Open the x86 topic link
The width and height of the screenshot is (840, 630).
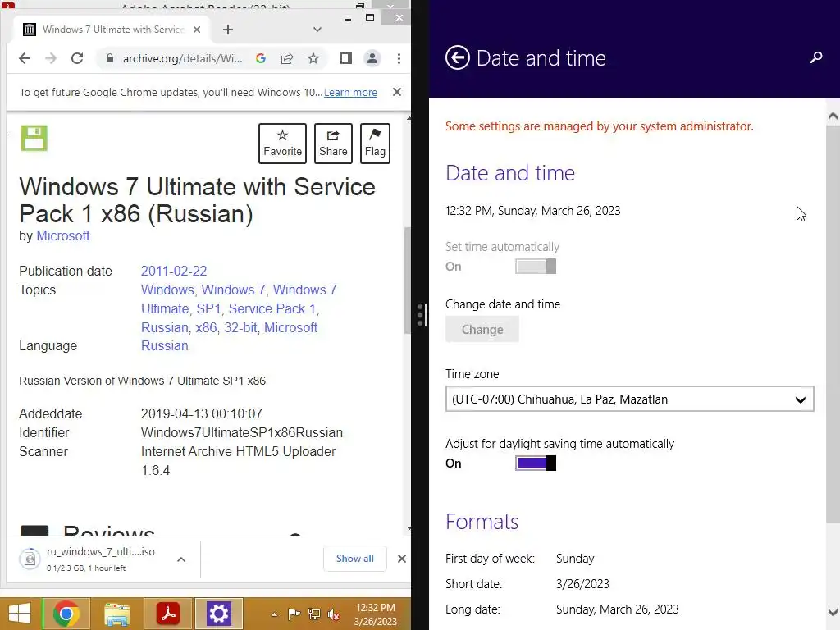tap(206, 327)
